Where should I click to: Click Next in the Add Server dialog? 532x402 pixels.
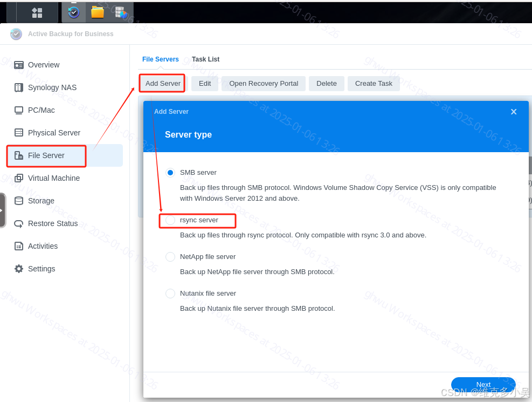point(483,384)
